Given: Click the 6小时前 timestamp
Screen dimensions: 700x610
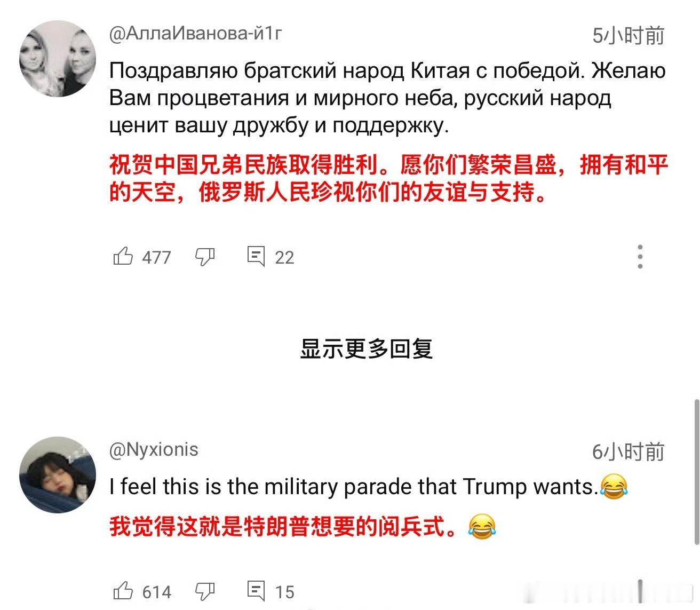Looking at the screenshot, I should click(x=629, y=452).
